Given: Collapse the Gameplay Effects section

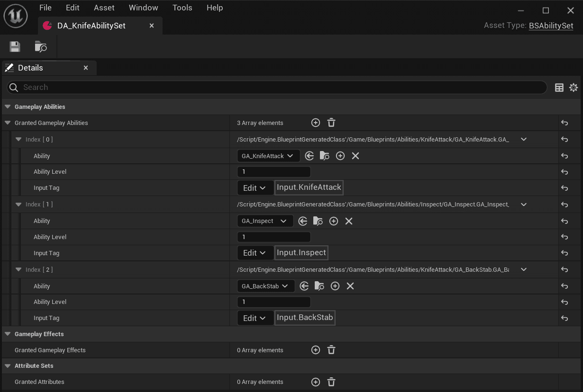Looking at the screenshot, I should pyautogui.click(x=8, y=334).
